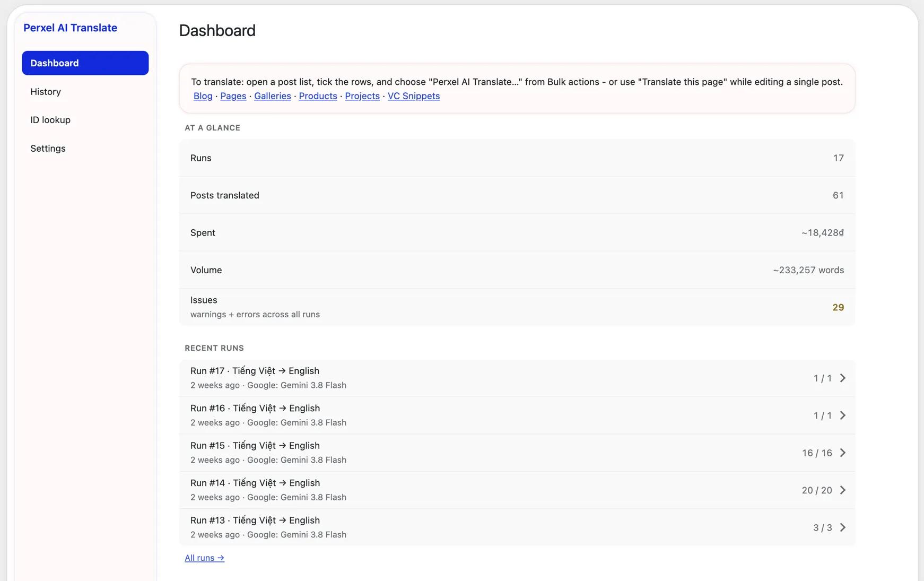Click the 16 / 16 progress count

pos(817,453)
